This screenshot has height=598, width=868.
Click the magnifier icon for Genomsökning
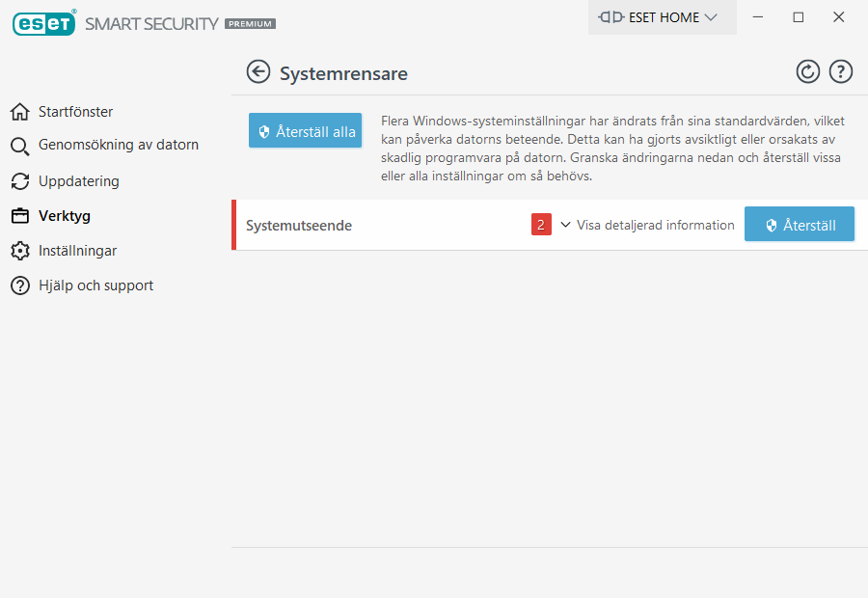pos(20,146)
